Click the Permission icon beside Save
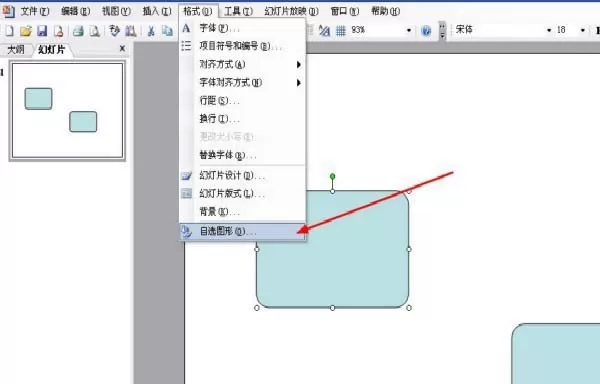 pyautogui.click(x=59, y=31)
